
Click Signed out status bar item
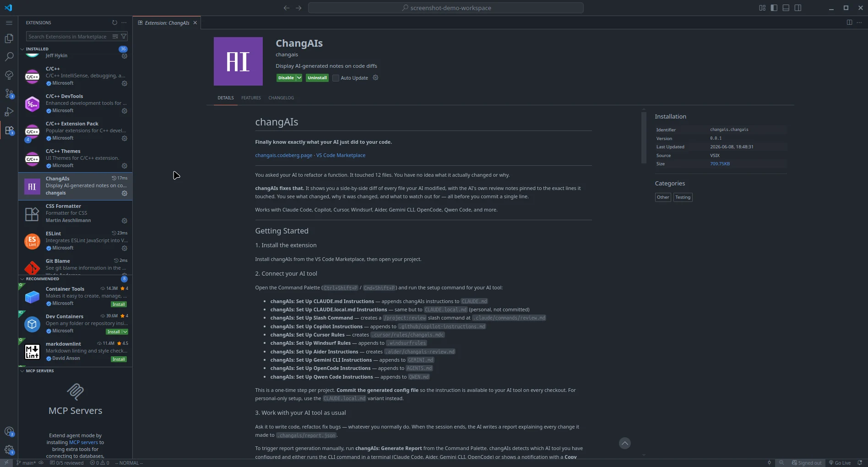coord(807,463)
